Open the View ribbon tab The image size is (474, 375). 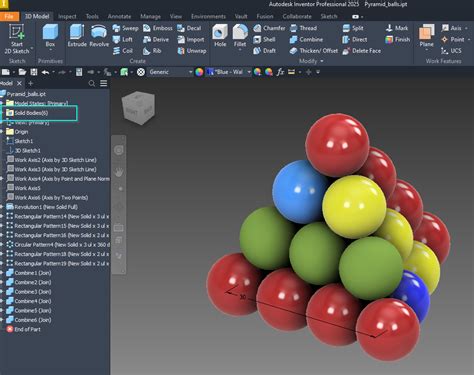click(176, 16)
